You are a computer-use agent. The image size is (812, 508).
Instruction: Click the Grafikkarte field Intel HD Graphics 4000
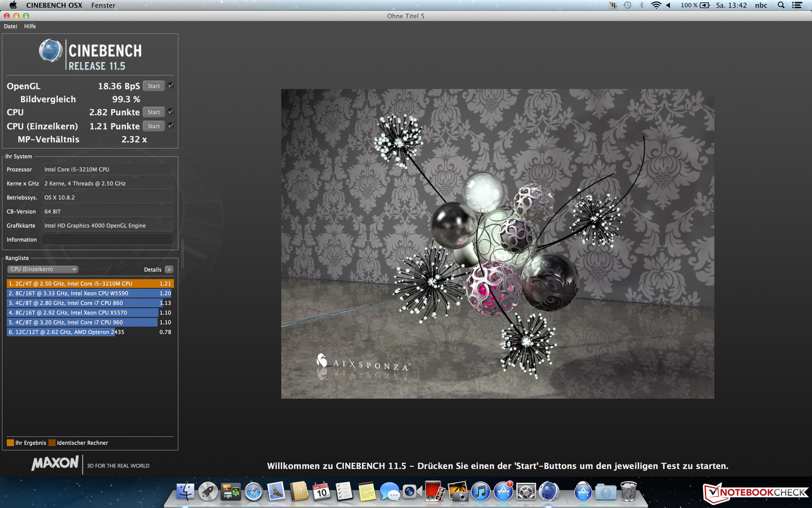point(107,226)
